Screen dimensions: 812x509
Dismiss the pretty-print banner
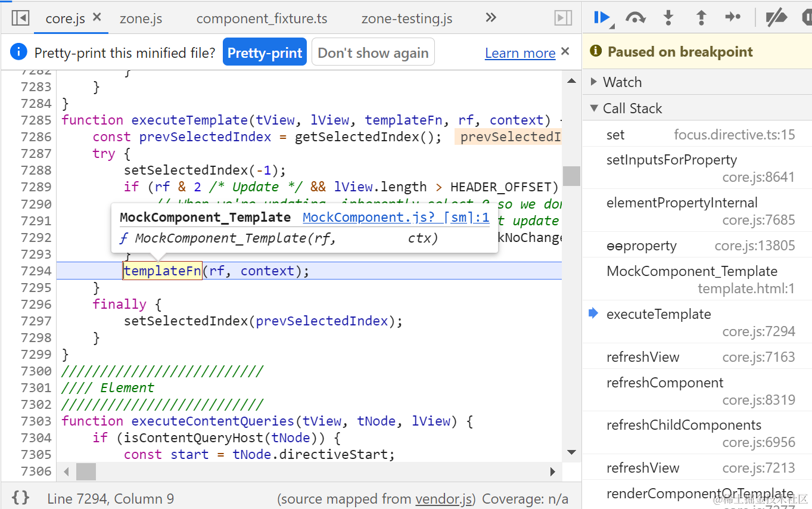click(x=565, y=51)
